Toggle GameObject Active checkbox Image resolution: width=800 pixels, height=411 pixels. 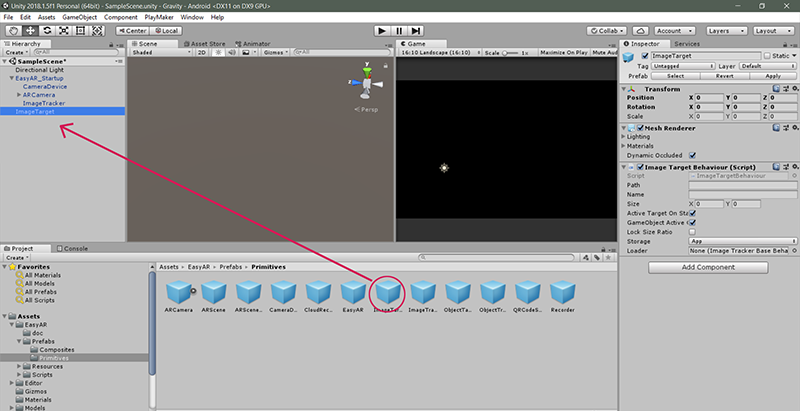point(692,222)
